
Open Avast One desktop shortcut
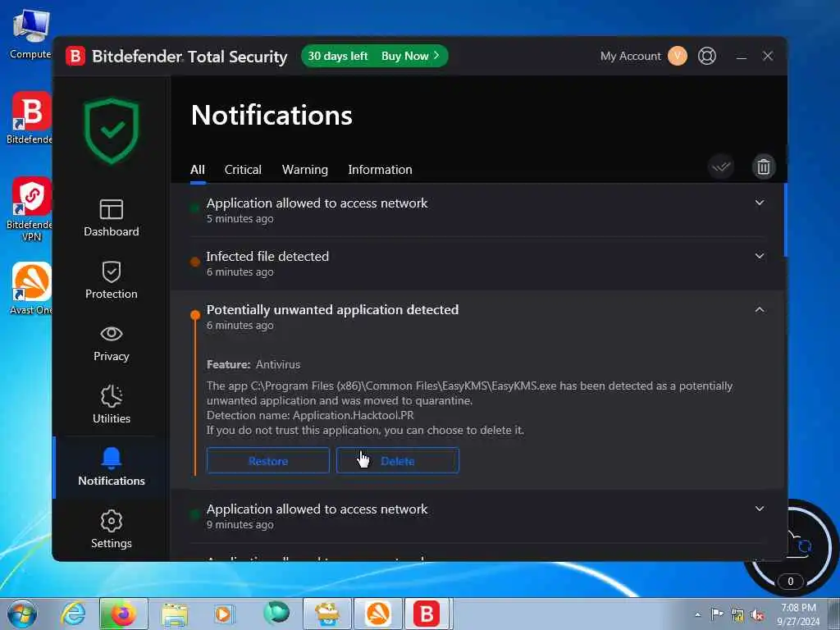point(31,288)
